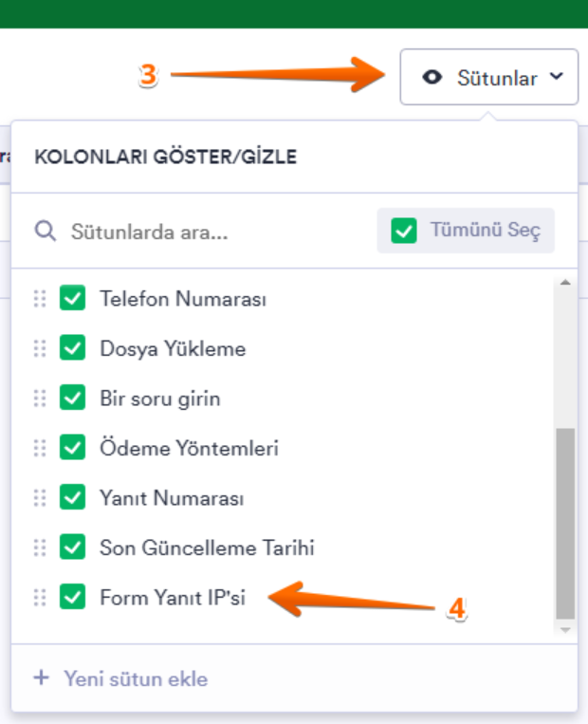This screenshot has width=588, height=724.
Task: Click drag handle next to Telefon Numarası
Action: (40, 299)
